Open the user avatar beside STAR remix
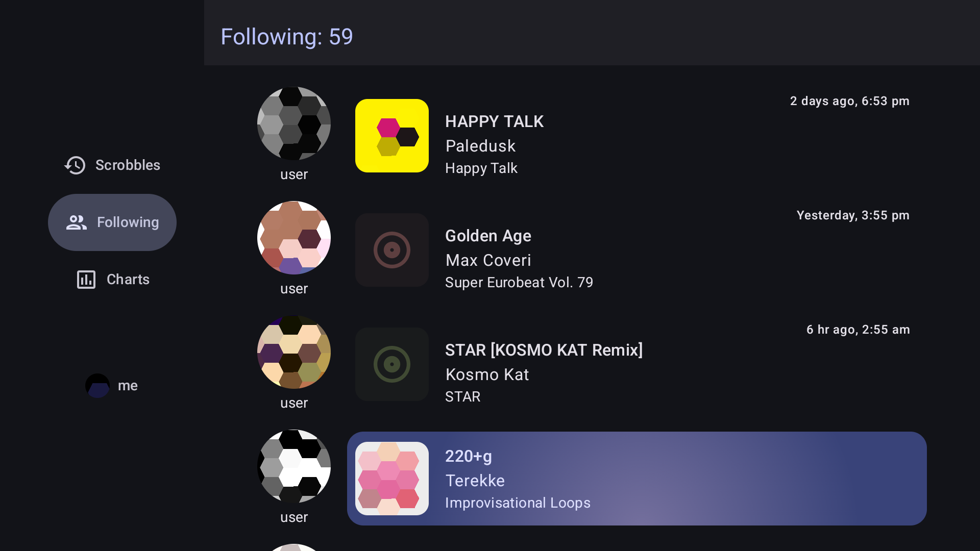 pos(294,352)
